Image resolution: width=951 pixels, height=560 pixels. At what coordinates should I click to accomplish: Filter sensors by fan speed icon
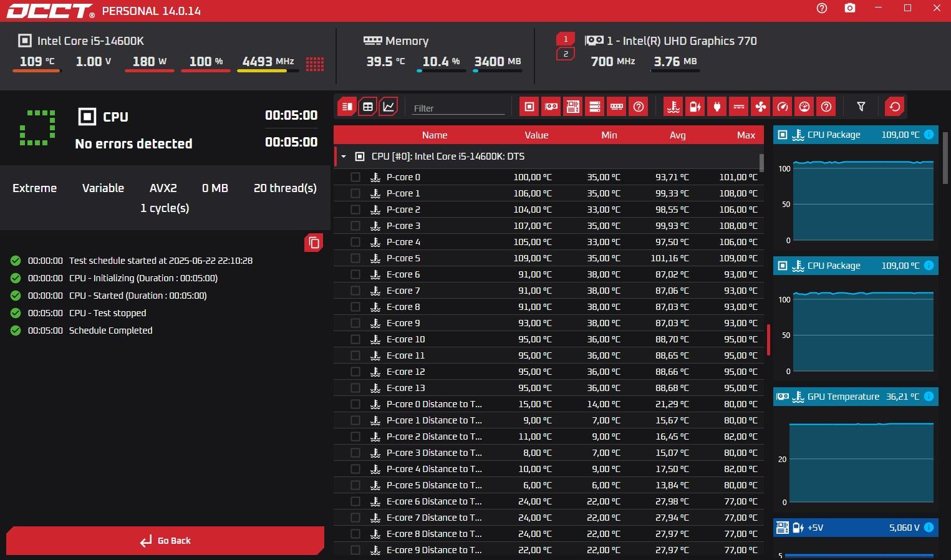(x=761, y=107)
